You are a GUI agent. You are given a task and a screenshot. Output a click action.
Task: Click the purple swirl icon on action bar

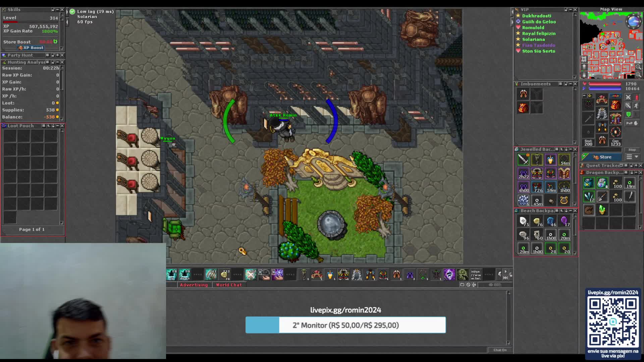click(449, 275)
